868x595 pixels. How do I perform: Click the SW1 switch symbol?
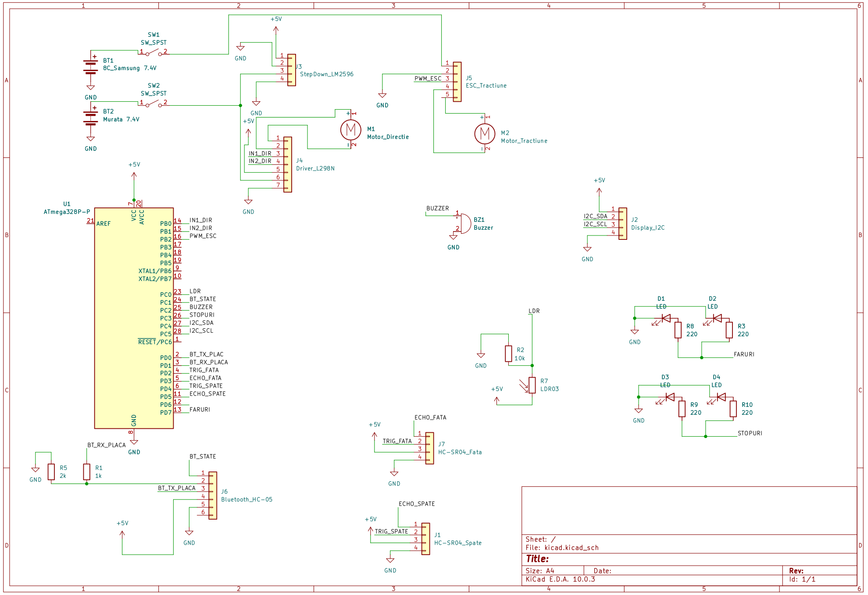pos(154,53)
